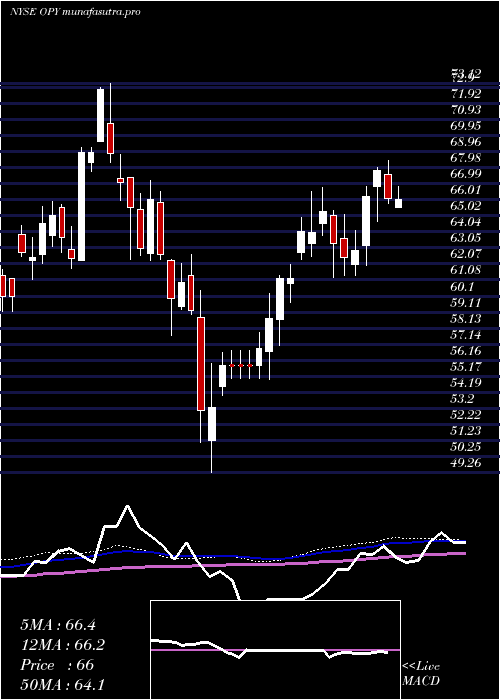Select the '12MA : 66.2' readout
Image resolution: width=500 pixels, height=700 pixels.
click(62, 645)
